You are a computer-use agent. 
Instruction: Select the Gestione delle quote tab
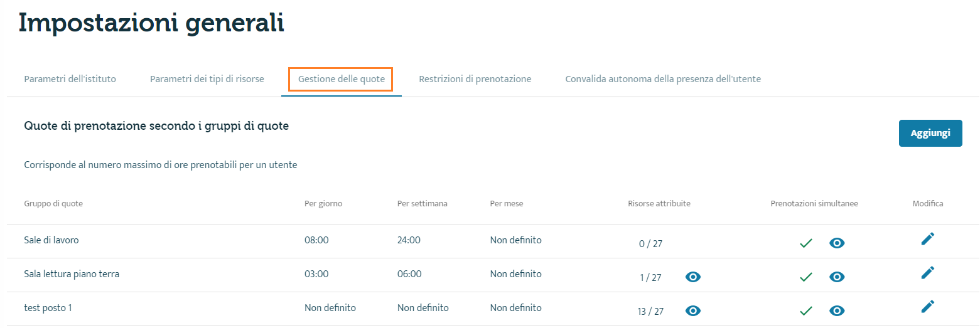(x=342, y=79)
